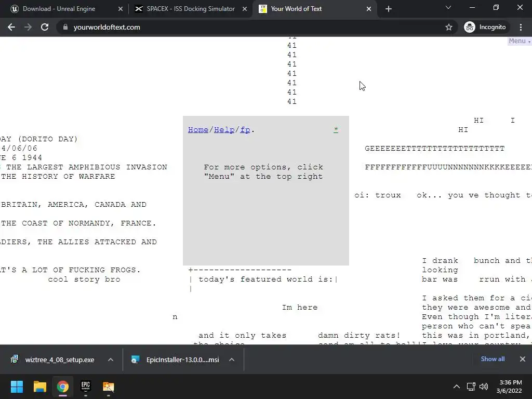
Task: Expand options for wiztree_4_08_setup.exe download
Action: pos(111,360)
